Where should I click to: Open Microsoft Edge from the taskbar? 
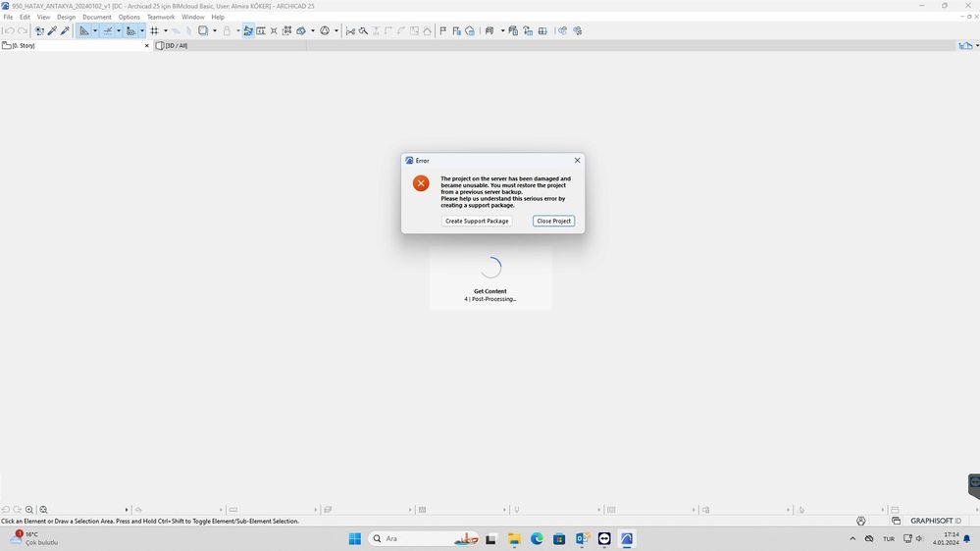pyautogui.click(x=537, y=538)
